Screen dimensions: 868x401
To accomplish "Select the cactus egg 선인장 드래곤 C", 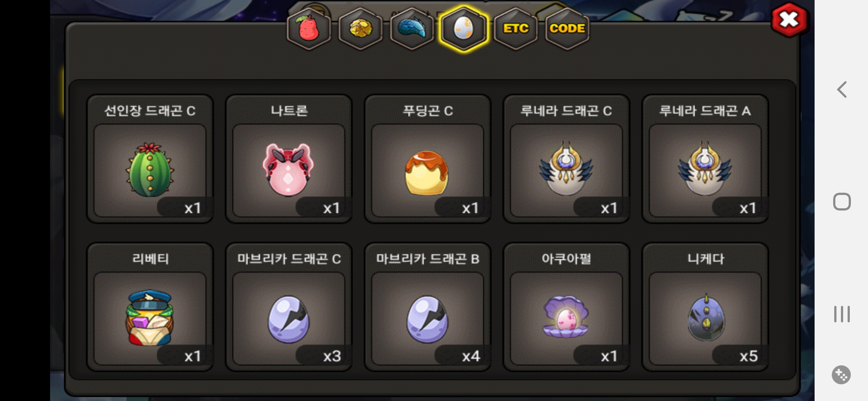I will [150, 159].
